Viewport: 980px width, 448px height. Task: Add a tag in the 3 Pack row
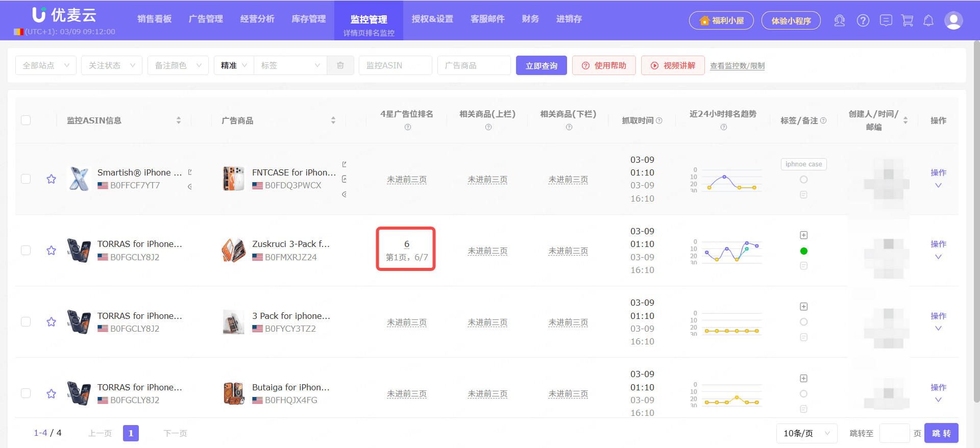pyautogui.click(x=803, y=307)
